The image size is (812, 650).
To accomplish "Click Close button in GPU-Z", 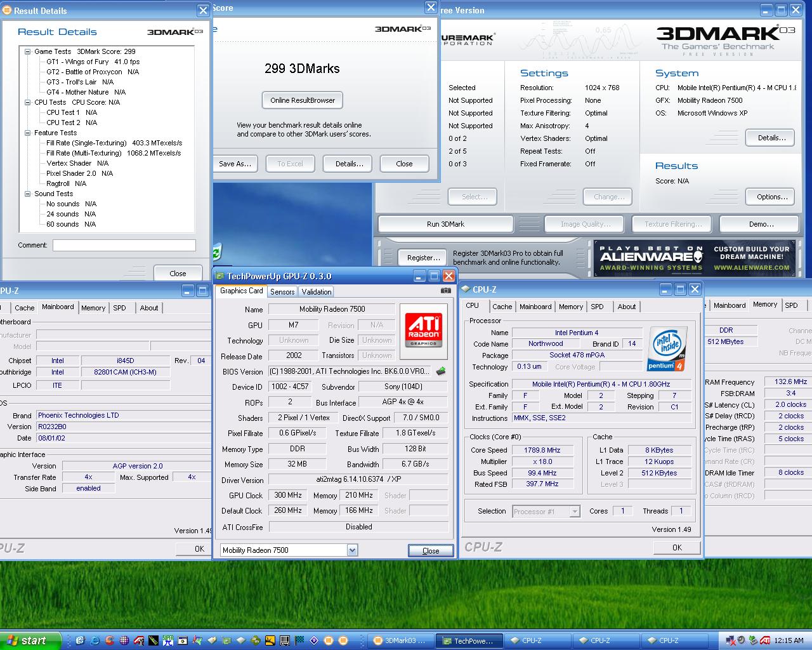I will point(431,550).
